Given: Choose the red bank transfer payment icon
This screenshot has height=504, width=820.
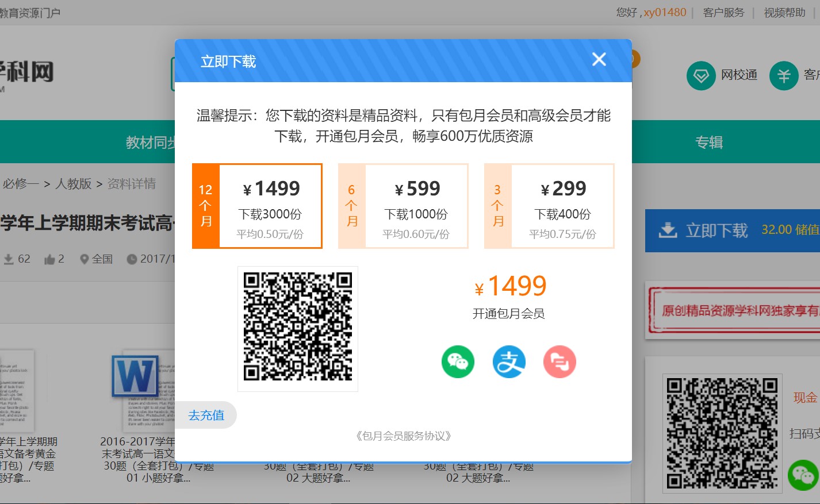Looking at the screenshot, I should point(560,361).
